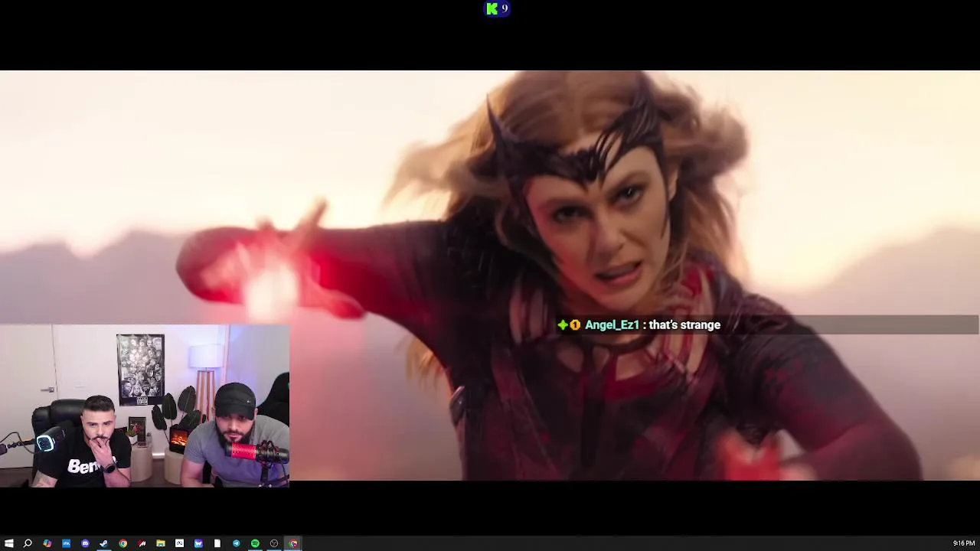Open the Meta app in the taskbar

point(179,543)
